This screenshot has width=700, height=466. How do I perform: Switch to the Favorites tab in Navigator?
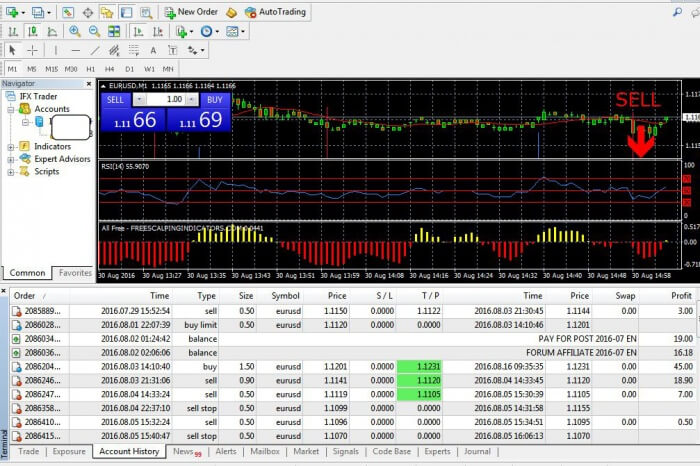75,273
